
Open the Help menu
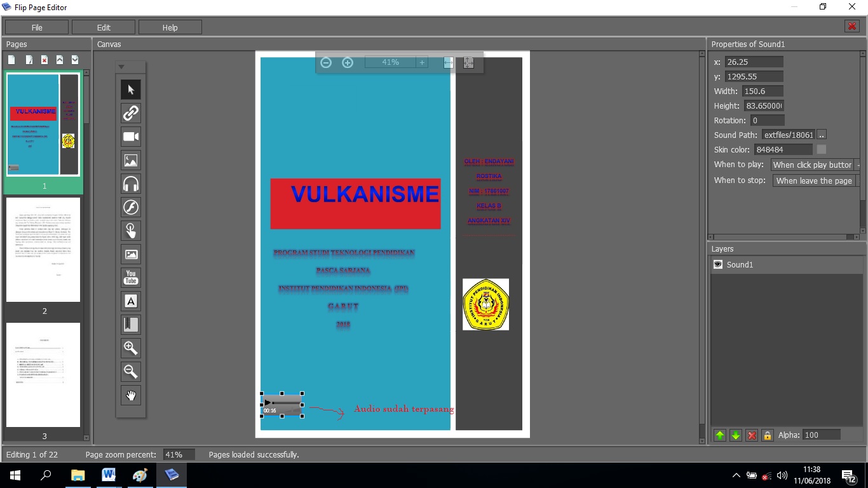click(x=170, y=27)
